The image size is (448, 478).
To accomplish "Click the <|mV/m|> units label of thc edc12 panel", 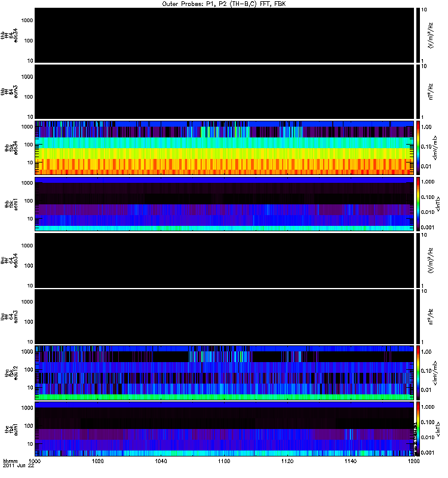I will (x=435, y=373).
